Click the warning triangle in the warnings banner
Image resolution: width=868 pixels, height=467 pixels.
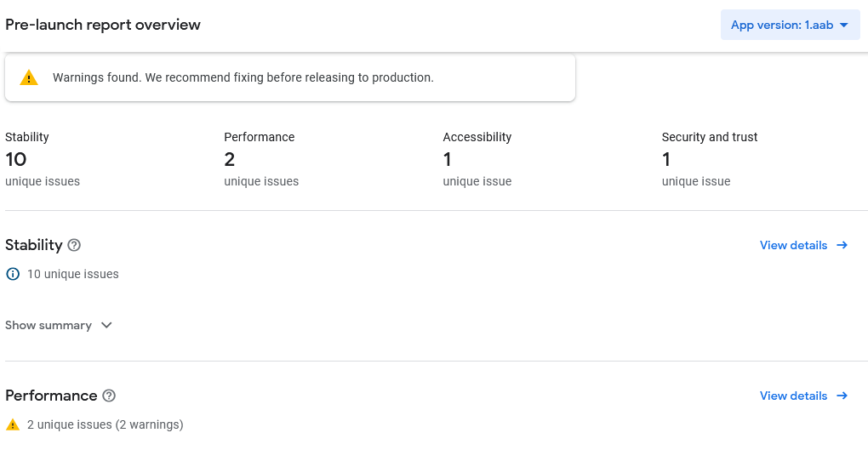[29, 77]
